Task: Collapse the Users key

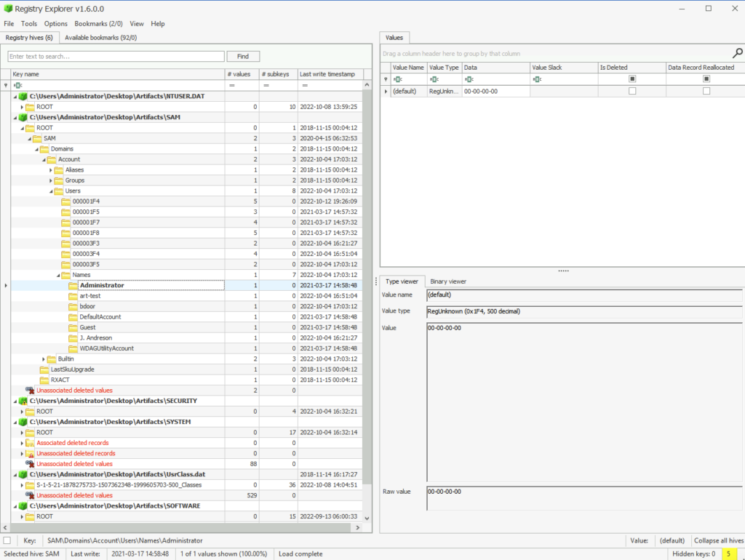Action: pos(51,191)
